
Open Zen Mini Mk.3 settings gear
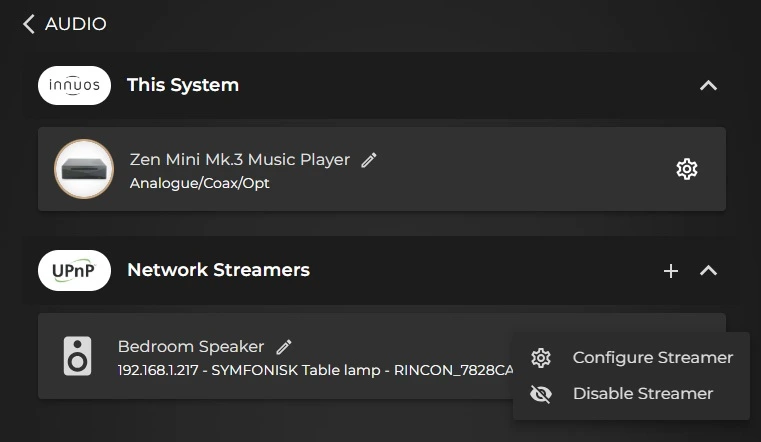pyautogui.click(x=687, y=169)
